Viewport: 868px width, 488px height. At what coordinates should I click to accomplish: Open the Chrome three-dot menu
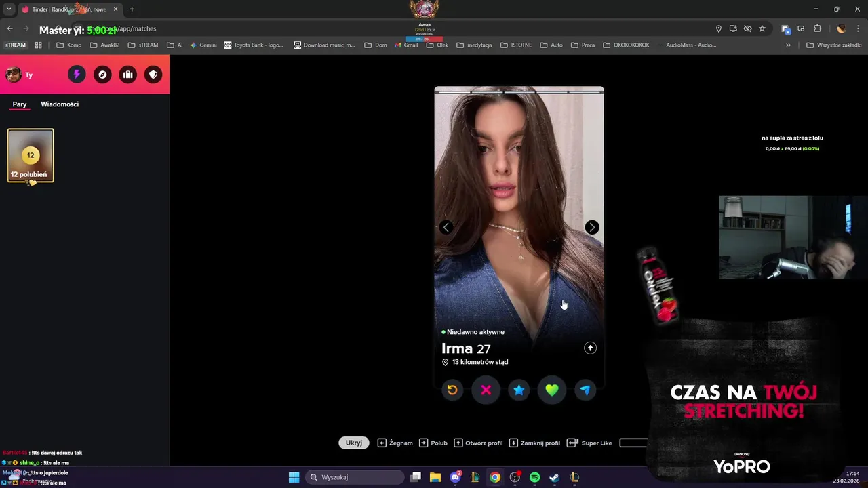point(857,28)
